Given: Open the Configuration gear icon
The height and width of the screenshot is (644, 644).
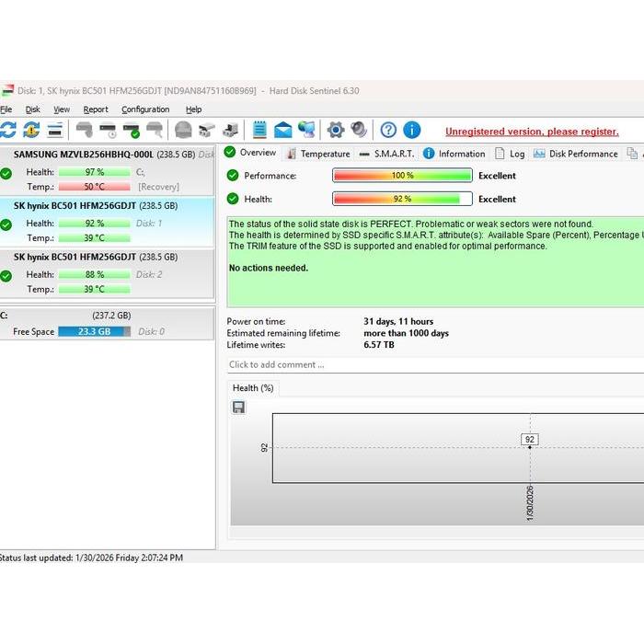Looking at the screenshot, I should click(336, 130).
